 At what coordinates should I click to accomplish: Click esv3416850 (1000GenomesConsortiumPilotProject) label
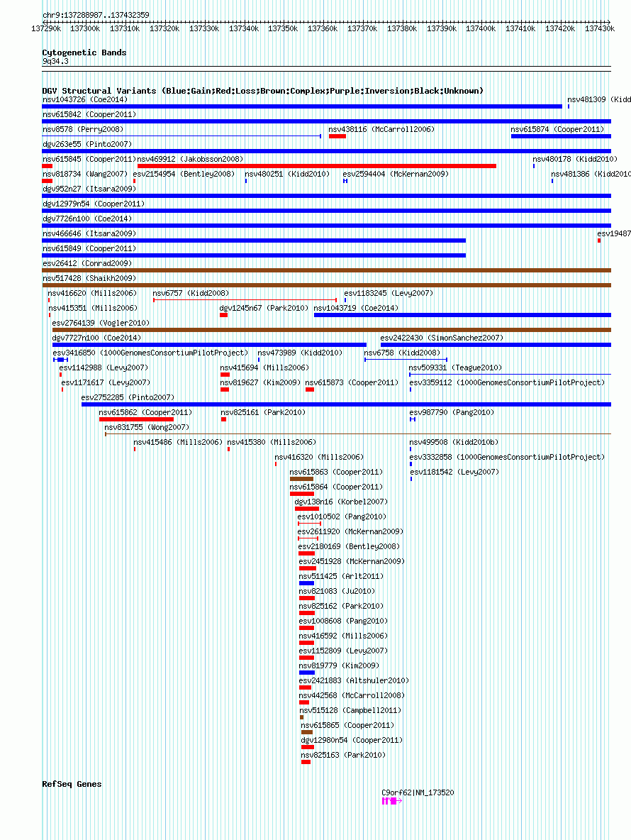pyautogui.click(x=150, y=353)
